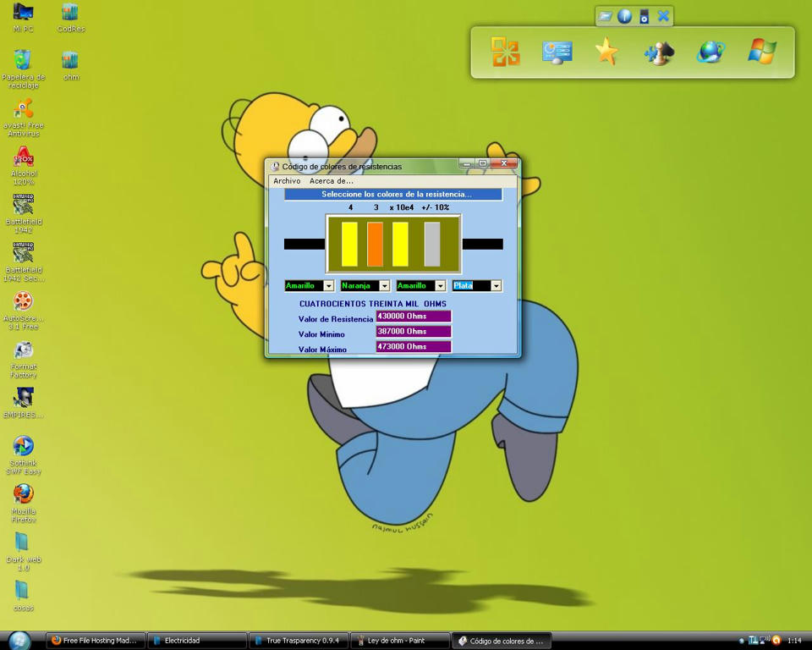Launch Sothink SWF Easy icon

24,455
